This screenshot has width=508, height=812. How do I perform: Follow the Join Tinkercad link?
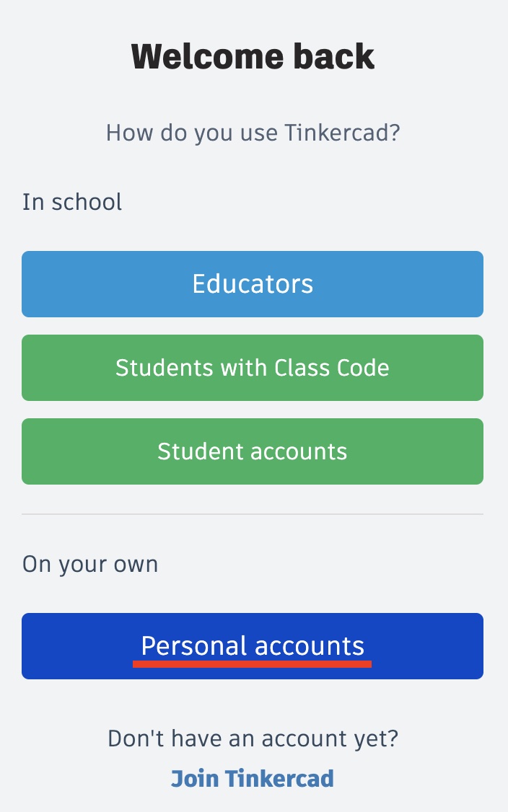tap(253, 779)
